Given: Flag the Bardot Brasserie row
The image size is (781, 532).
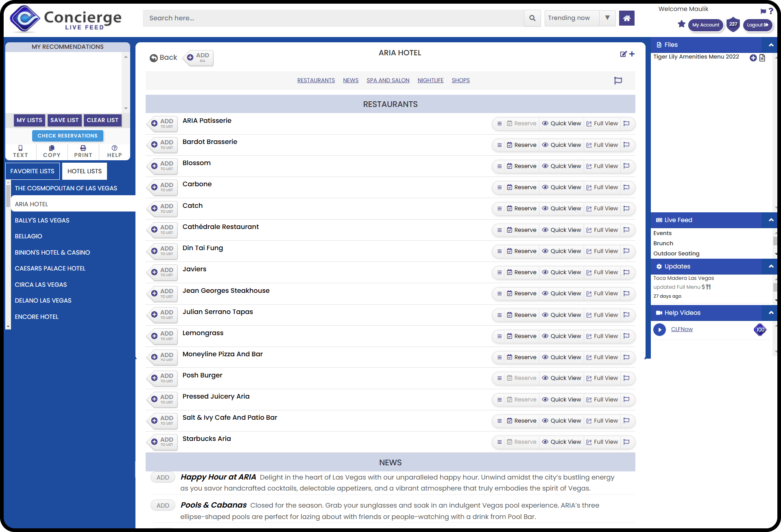Looking at the screenshot, I should [x=626, y=145].
